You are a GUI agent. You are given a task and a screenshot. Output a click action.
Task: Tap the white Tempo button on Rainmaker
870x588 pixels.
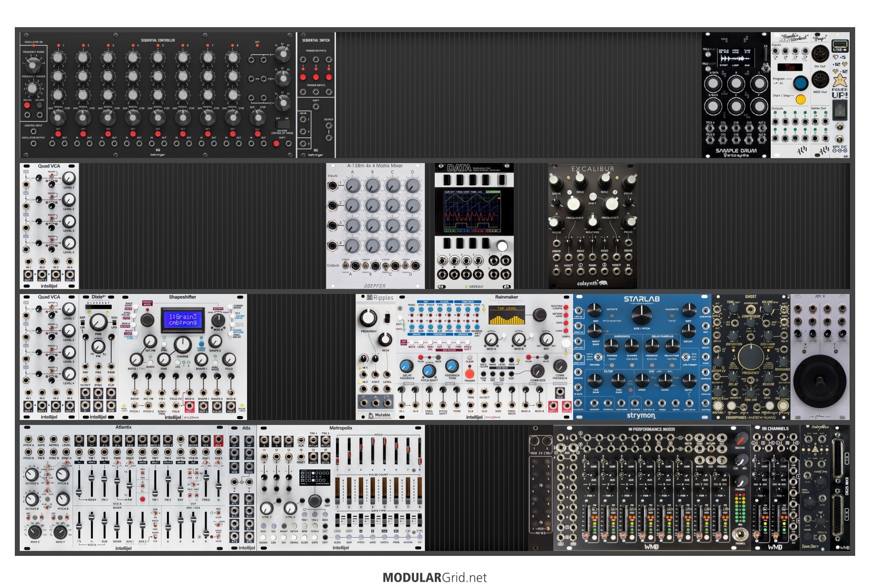[x=566, y=343]
